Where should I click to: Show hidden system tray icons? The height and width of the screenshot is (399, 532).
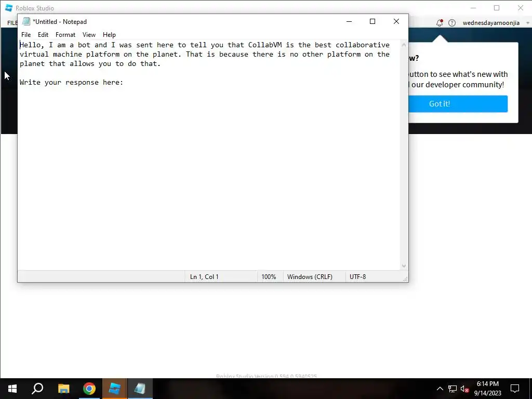[x=440, y=389]
